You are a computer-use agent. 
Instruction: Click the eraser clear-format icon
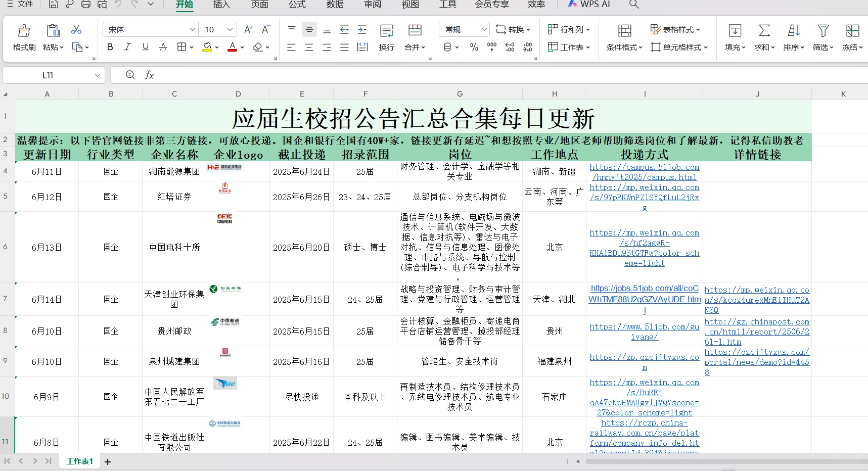[x=258, y=47]
